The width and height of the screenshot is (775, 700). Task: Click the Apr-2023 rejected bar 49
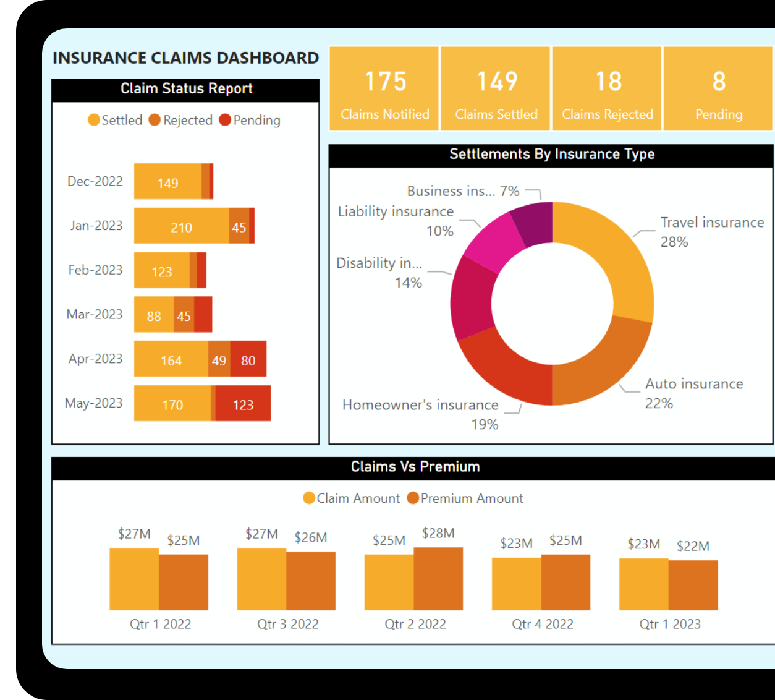point(219,359)
